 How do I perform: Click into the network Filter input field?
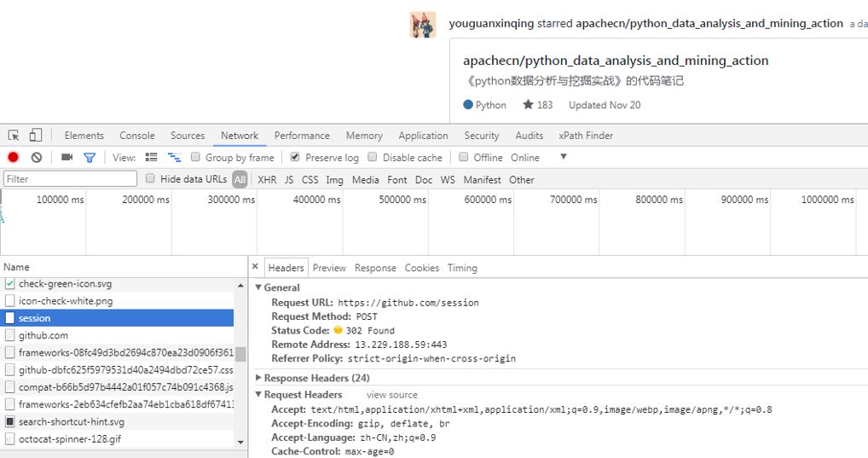click(x=70, y=179)
